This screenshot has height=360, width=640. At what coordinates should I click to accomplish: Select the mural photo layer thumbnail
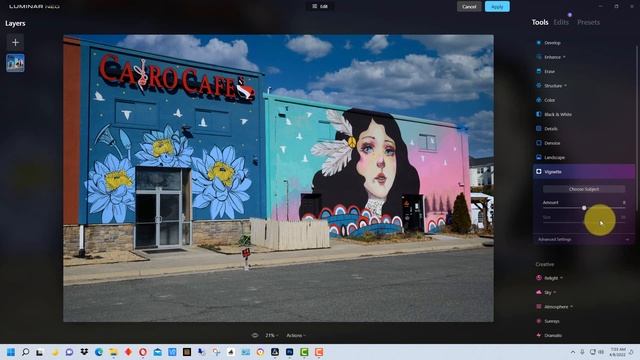[16, 63]
